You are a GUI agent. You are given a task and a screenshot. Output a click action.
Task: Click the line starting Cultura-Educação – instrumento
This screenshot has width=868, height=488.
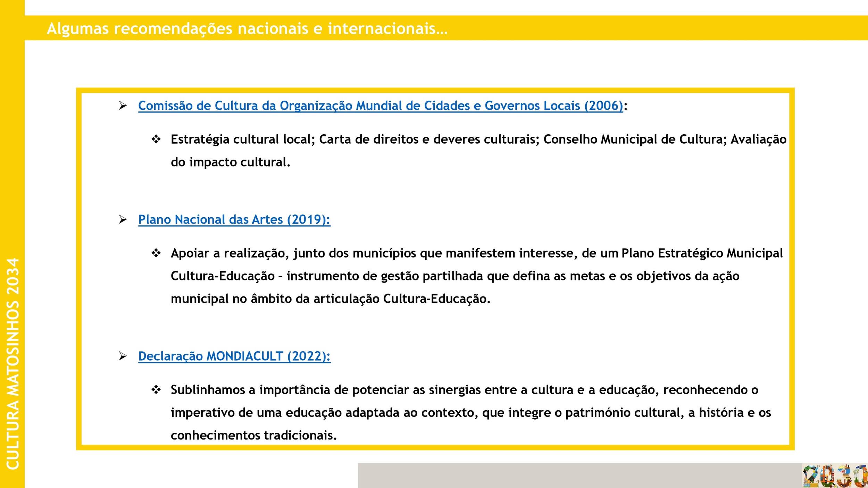tap(455, 276)
